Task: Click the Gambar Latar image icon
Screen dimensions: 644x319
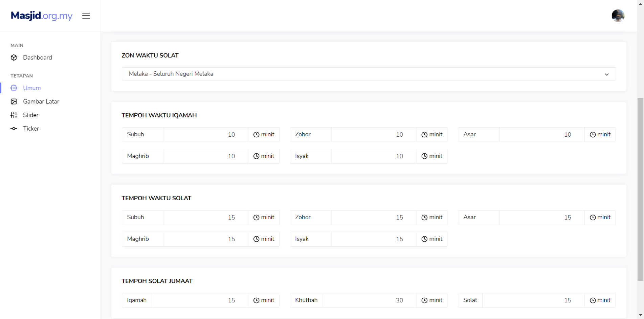Action: [14, 101]
